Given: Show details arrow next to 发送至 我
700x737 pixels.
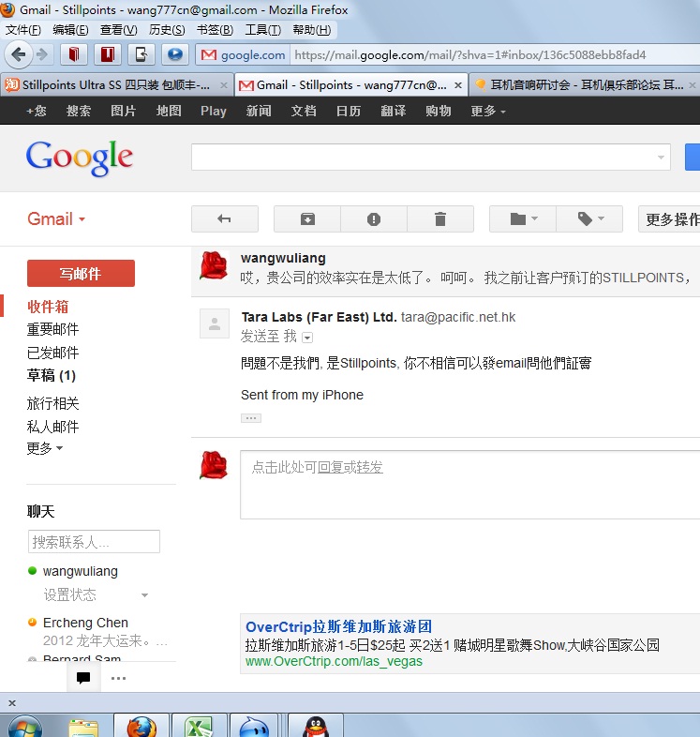Looking at the screenshot, I should click(307, 338).
